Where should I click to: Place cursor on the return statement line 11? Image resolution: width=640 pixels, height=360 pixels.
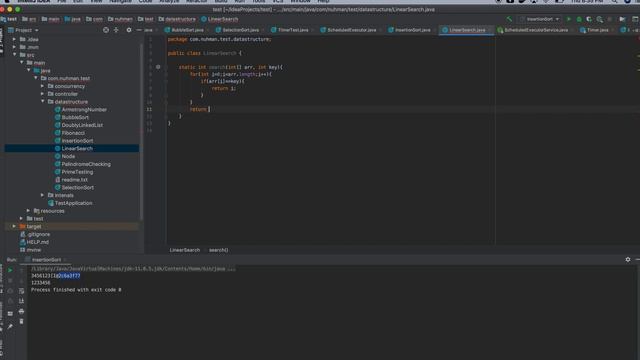(200, 109)
